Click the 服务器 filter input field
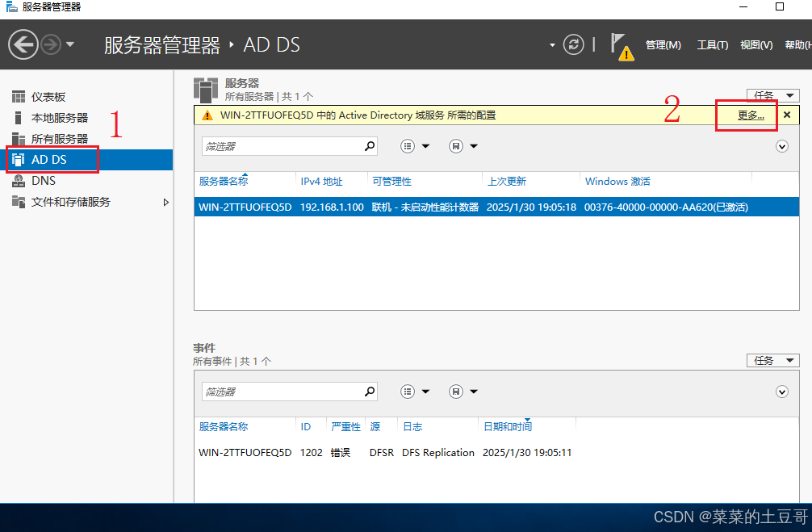812x532 pixels. (x=283, y=147)
